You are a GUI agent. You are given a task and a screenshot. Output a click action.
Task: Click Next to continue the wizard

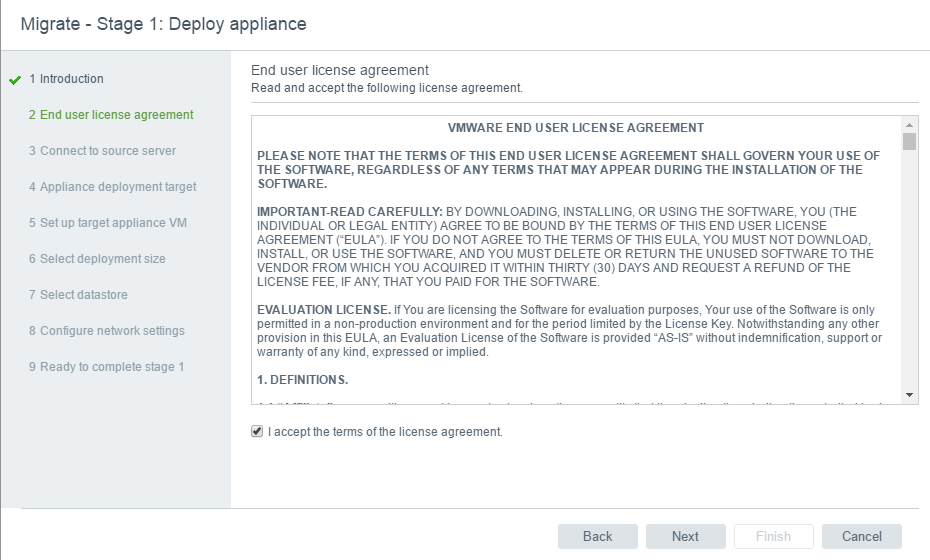click(x=685, y=536)
